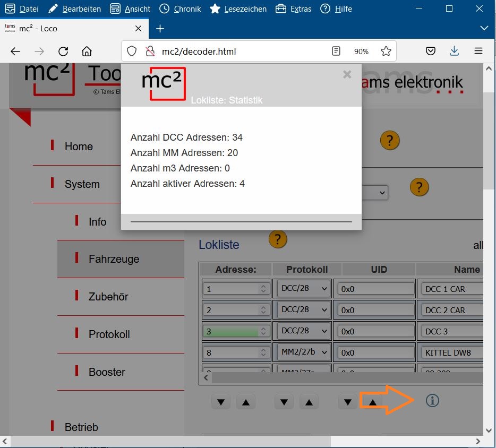Open browser downloads panel
Screen dimensions: 496x448
coord(454,51)
